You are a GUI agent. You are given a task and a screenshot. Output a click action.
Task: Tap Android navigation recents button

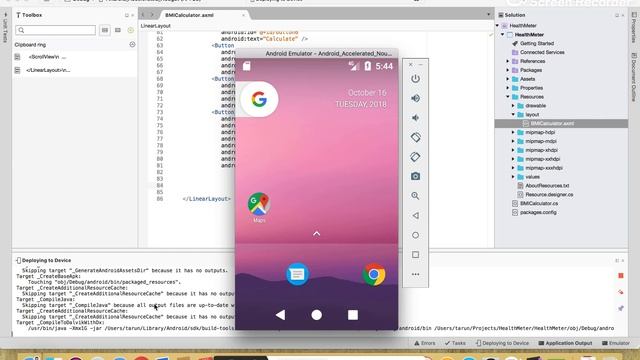[x=353, y=315]
